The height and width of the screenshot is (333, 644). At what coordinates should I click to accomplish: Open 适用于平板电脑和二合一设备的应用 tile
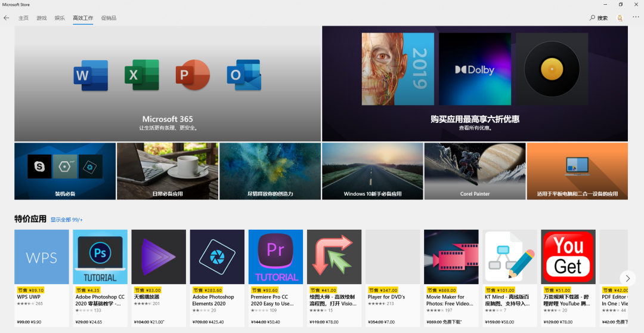577,171
